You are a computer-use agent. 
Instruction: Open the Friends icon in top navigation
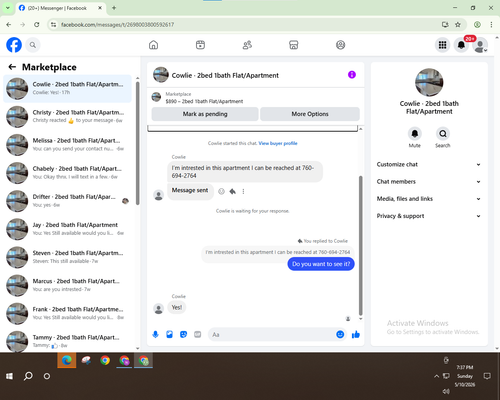click(x=247, y=45)
